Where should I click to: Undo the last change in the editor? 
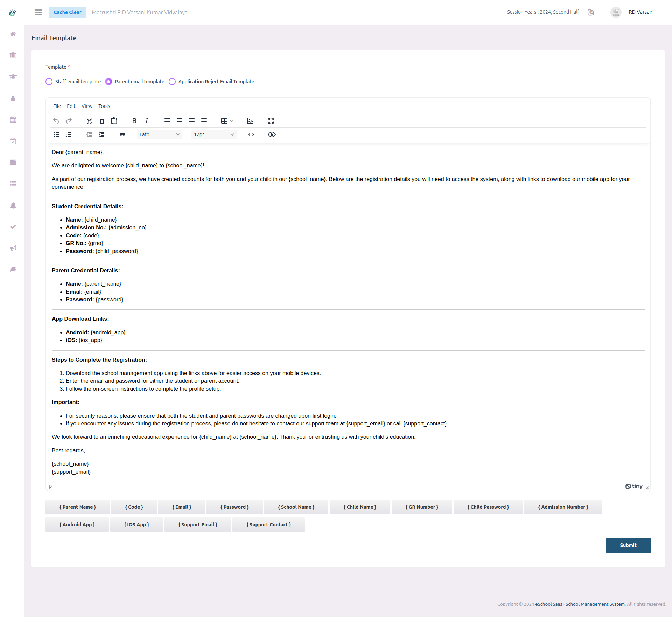click(56, 121)
